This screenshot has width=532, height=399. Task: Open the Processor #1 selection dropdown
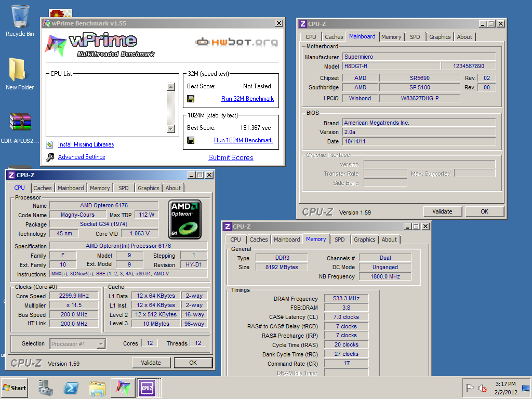[x=101, y=344]
